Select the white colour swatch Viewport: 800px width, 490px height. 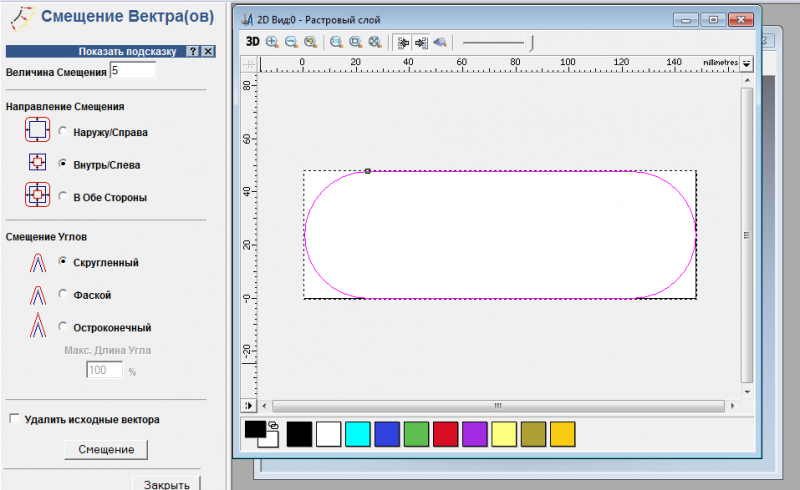point(329,434)
